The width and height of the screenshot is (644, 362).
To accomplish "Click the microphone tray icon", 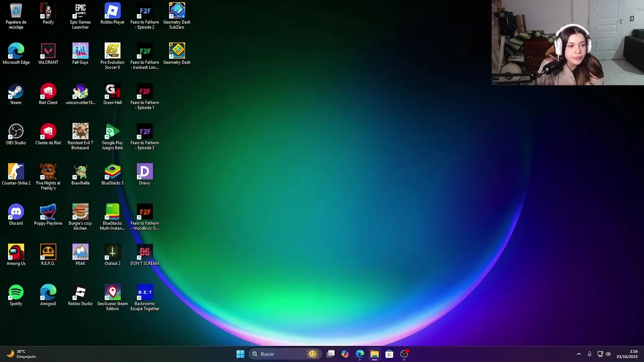I will (590, 354).
